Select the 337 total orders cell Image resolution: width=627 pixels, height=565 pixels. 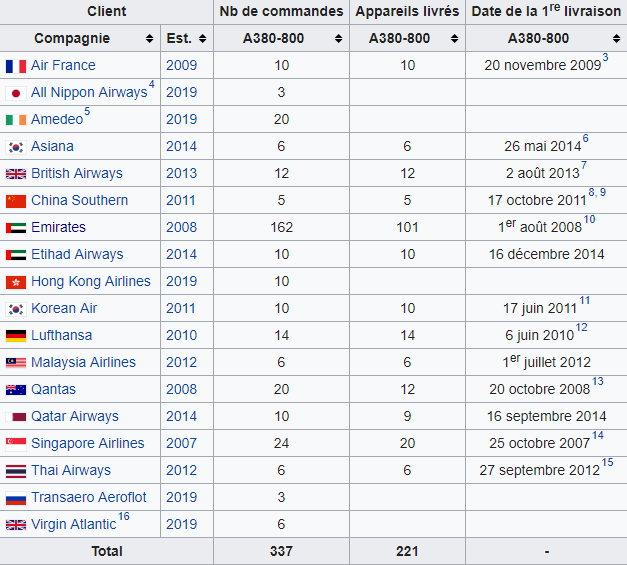[x=282, y=551]
